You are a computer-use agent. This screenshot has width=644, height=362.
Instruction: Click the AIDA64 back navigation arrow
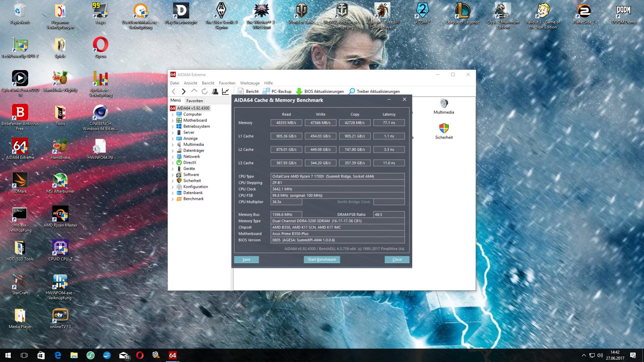coord(174,91)
